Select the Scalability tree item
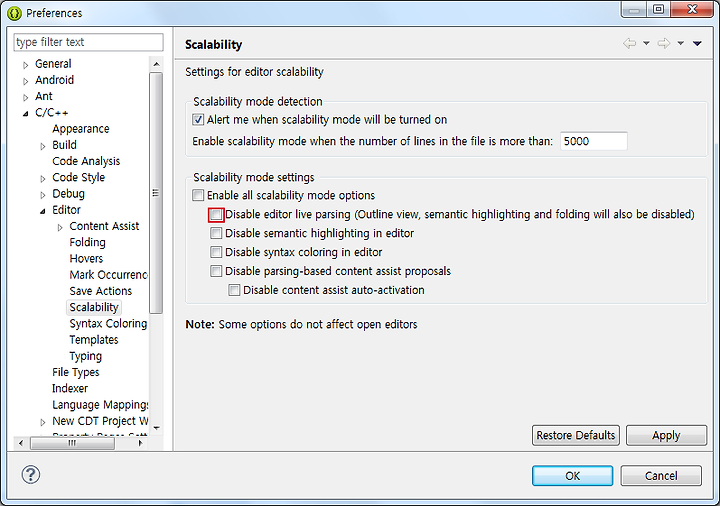The image size is (720, 506). [x=94, y=307]
